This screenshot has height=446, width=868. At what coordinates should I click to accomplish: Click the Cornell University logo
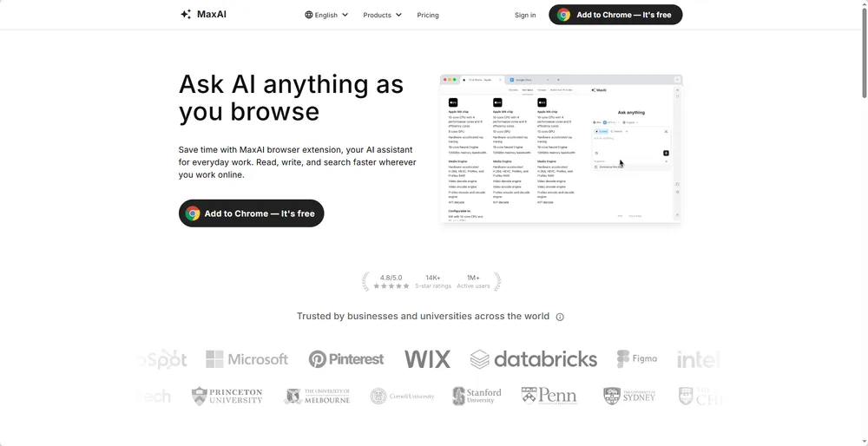[x=403, y=397]
